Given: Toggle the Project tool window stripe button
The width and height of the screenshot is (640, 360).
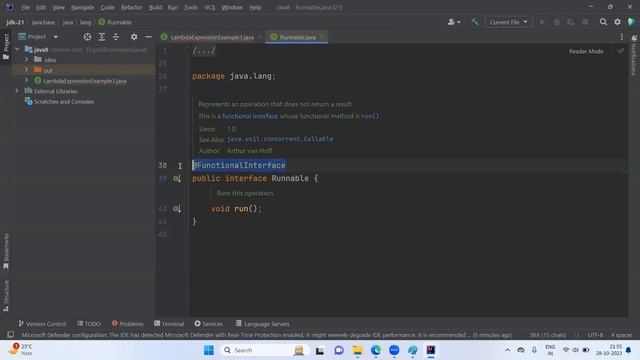Looking at the screenshot, I should (6, 47).
